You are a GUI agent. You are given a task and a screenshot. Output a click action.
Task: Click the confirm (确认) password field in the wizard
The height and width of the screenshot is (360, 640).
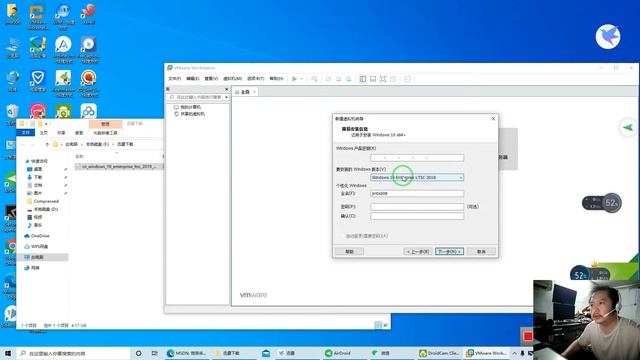point(417,216)
